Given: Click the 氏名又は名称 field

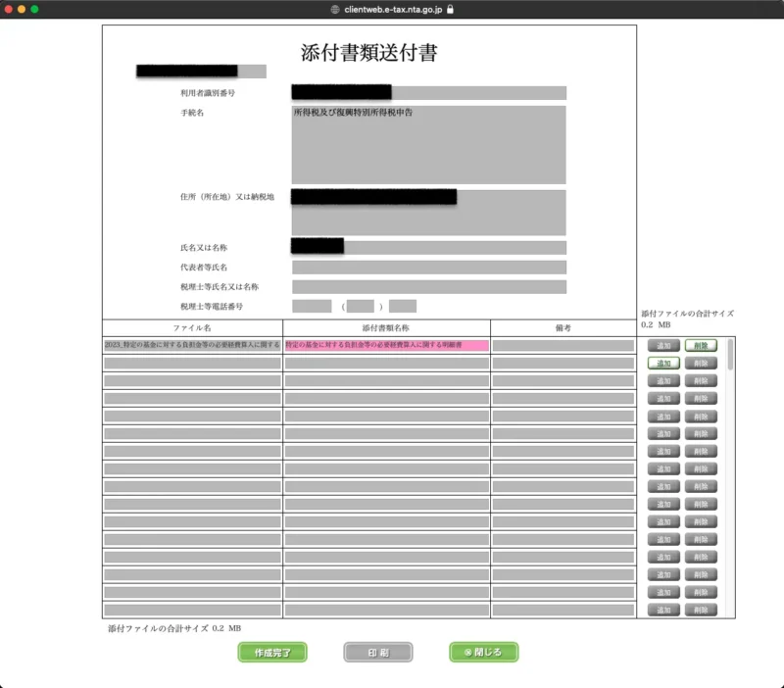Looking at the screenshot, I should (429, 248).
